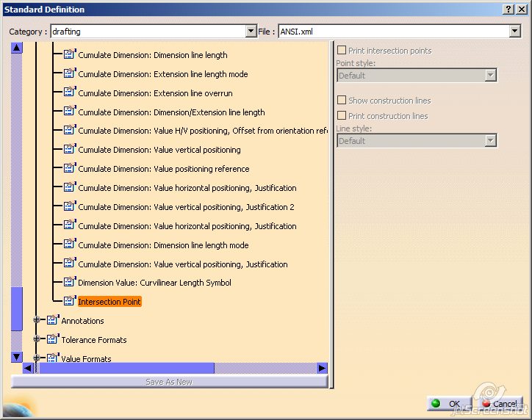Screen dimensions: 532x420
Task: Click the horizontal scrollbar thumb
Action: [127, 368]
